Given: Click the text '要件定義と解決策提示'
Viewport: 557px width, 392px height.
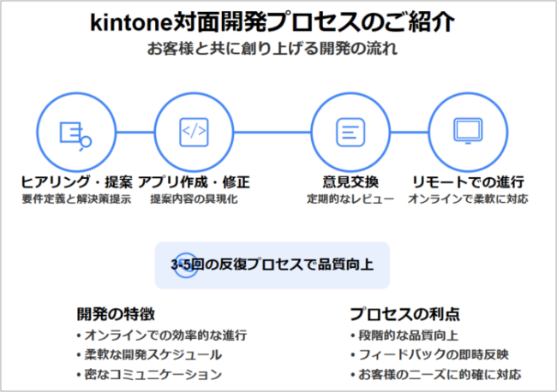Looking at the screenshot, I should (76, 199).
